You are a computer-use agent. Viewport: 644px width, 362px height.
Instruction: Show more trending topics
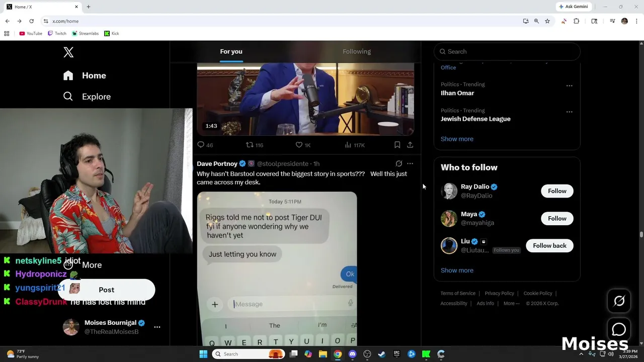point(457,139)
